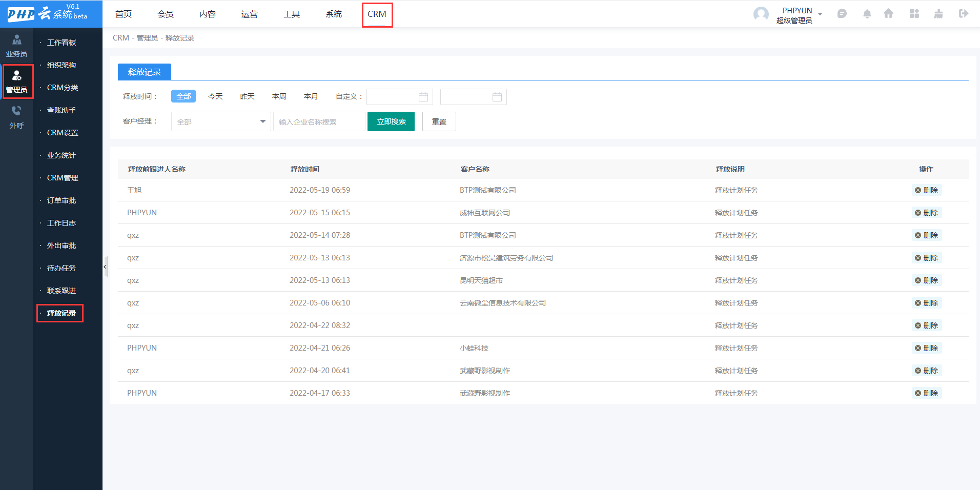Viewport: 980px width, 490px height.
Task: Filter release time by 昨天
Action: point(247,96)
